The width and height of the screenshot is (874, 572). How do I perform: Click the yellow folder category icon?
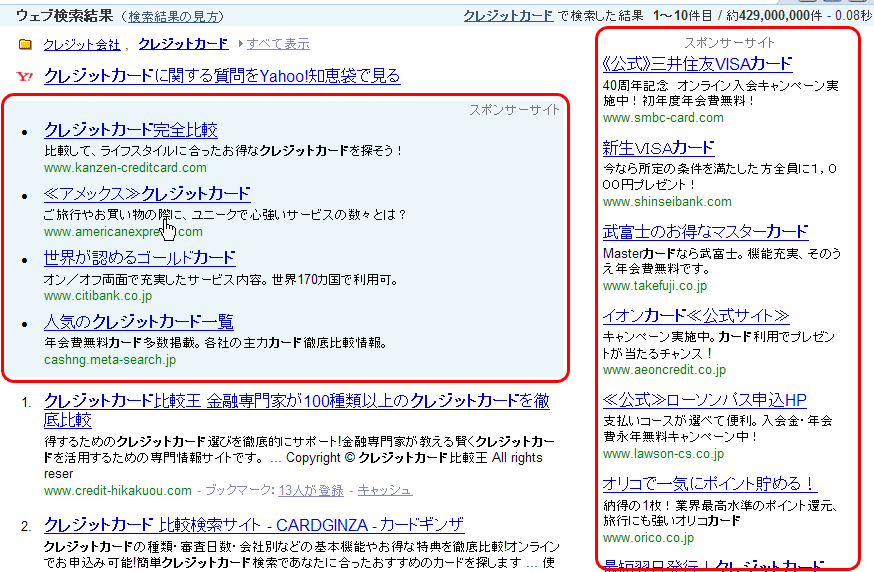(x=25, y=44)
